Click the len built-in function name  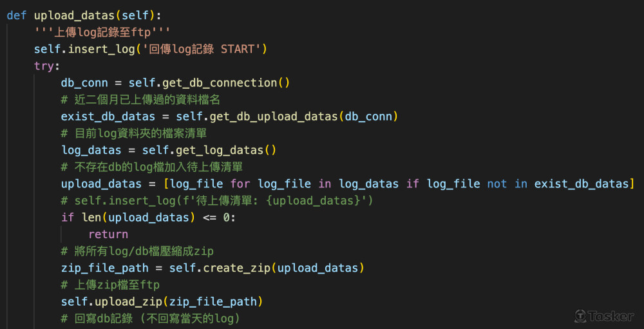click(91, 218)
